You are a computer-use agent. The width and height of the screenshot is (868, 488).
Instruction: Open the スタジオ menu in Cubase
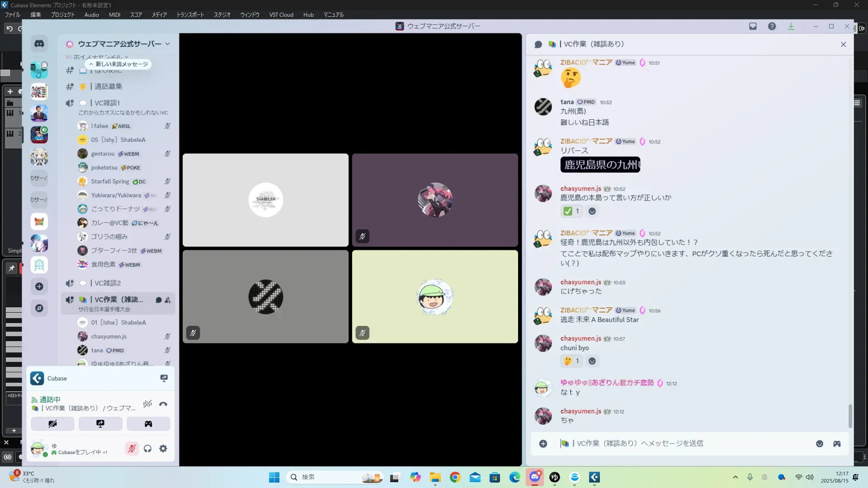[x=222, y=15]
